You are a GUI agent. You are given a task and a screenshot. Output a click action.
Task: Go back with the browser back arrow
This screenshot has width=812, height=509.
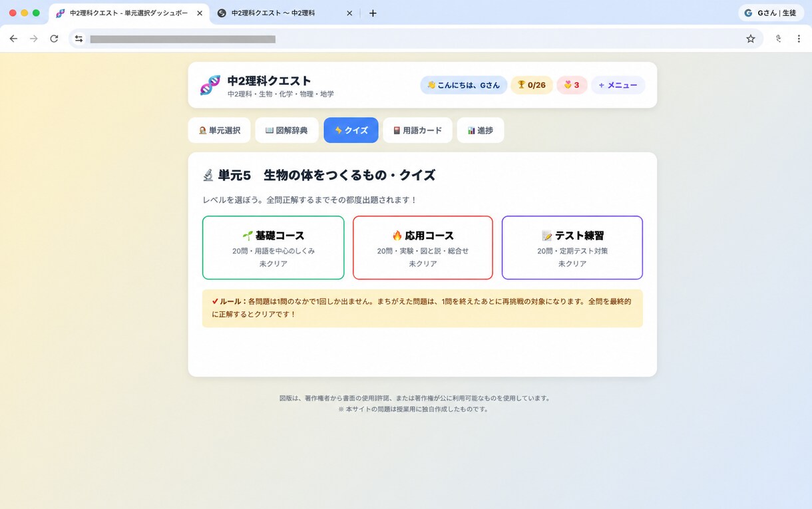[13, 39]
